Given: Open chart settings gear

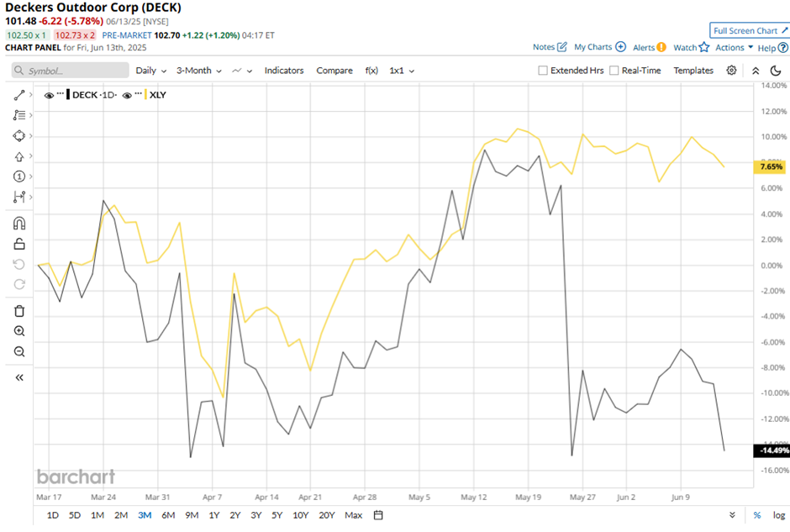Looking at the screenshot, I should [731, 71].
